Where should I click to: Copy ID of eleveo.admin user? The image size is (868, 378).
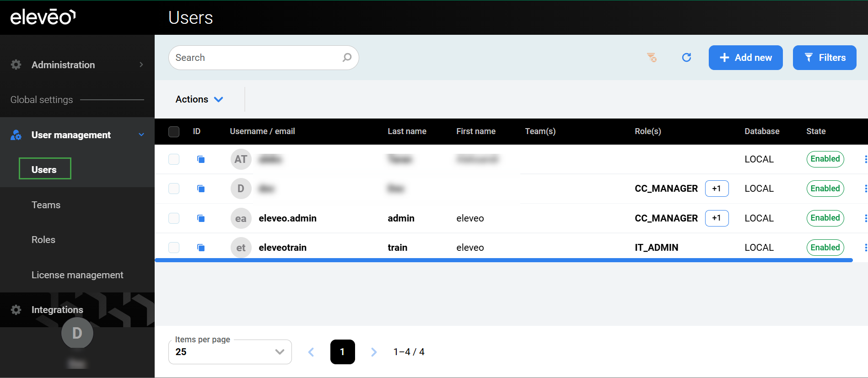pos(201,218)
